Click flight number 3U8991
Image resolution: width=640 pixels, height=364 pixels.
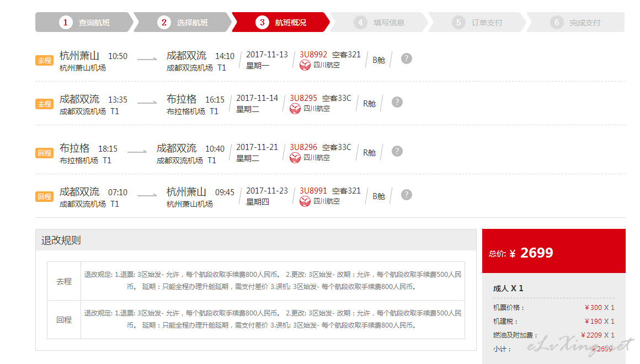pos(313,191)
